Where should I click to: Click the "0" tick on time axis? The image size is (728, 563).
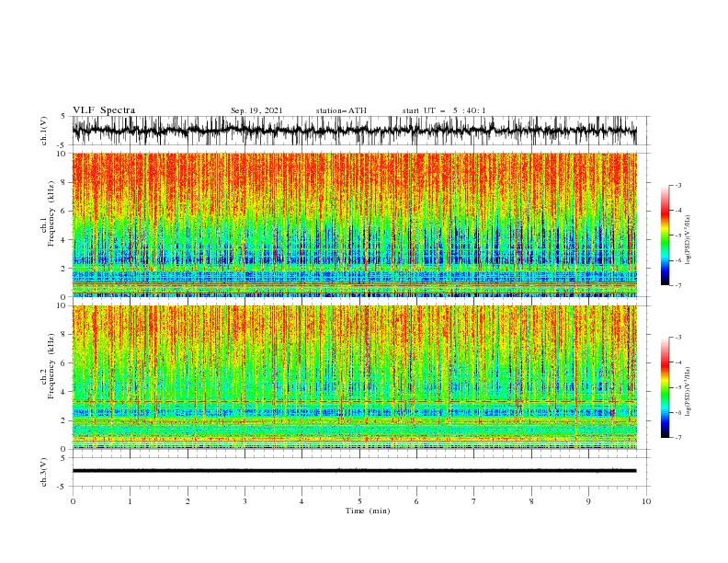(73, 501)
